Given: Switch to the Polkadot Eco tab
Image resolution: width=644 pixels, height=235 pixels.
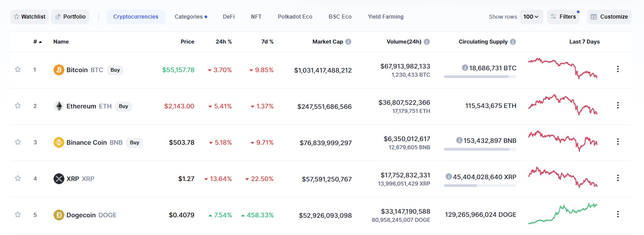Looking at the screenshot, I should pos(295,17).
